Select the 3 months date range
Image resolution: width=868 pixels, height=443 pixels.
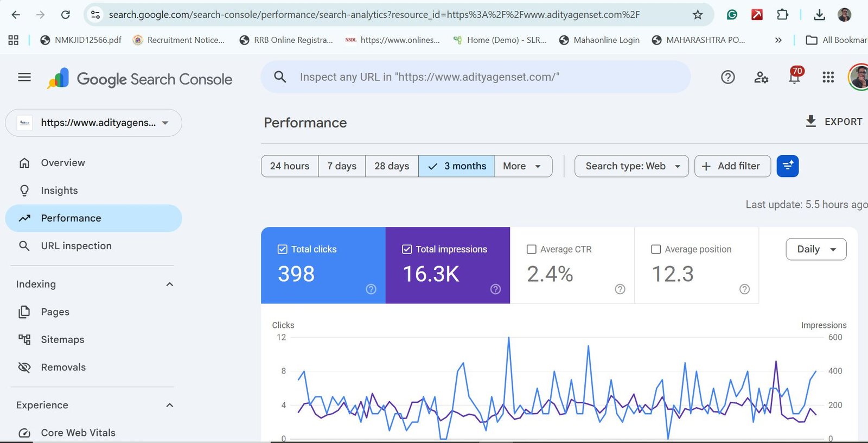click(456, 166)
